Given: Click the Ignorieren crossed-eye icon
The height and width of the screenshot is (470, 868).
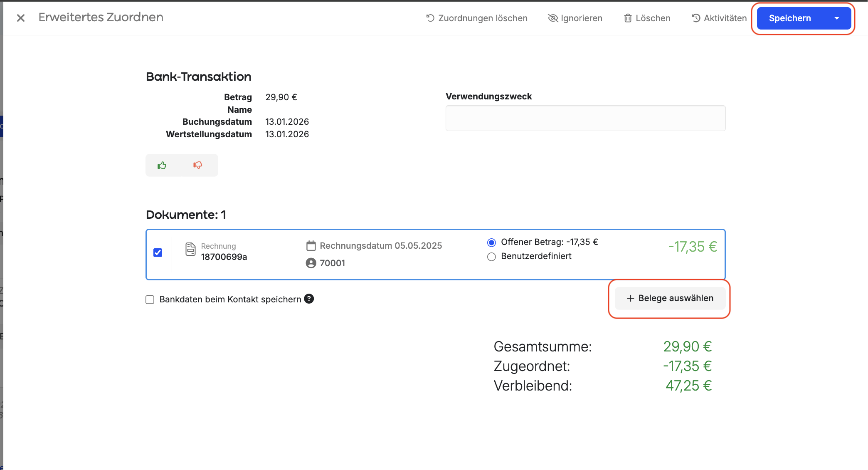Looking at the screenshot, I should [553, 18].
